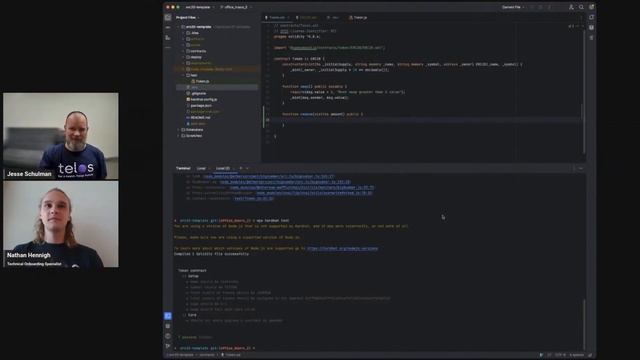This screenshot has width=640, height=360.
Task: Open the Notifications bell in right sidebar
Action: [x=591, y=18]
